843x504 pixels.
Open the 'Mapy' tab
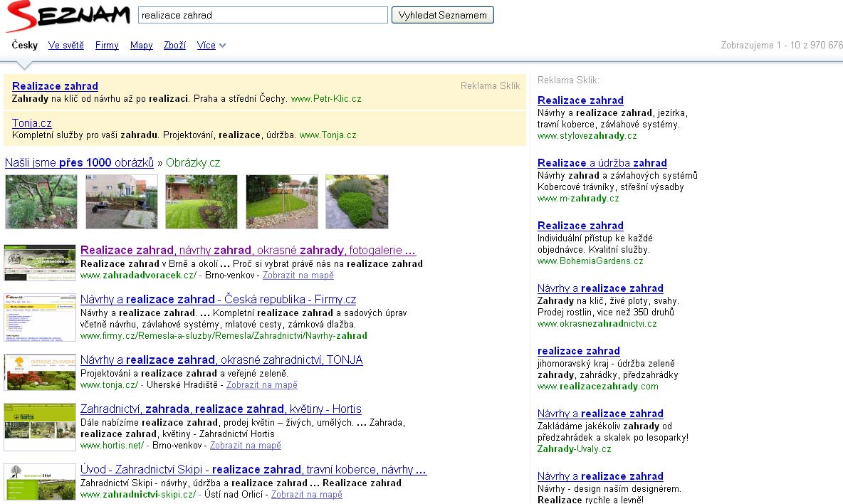[x=142, y=45]
